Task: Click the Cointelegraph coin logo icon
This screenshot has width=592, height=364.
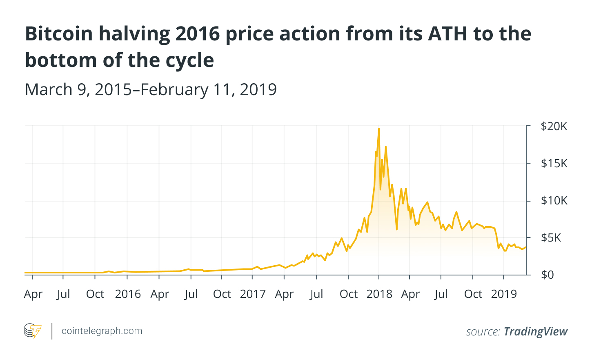Action: click(33, 331)
